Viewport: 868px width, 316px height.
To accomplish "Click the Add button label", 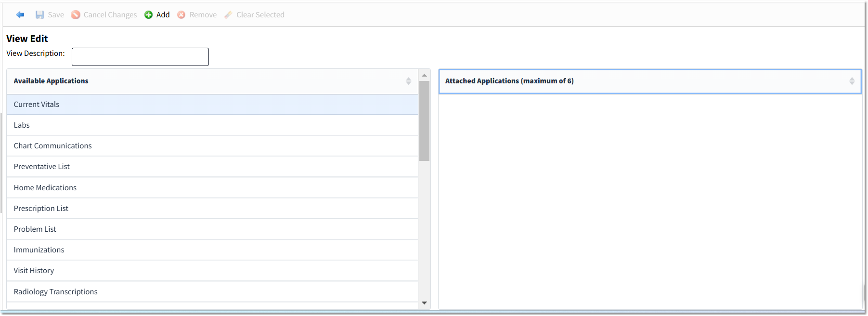I will [x=163, y=15].
